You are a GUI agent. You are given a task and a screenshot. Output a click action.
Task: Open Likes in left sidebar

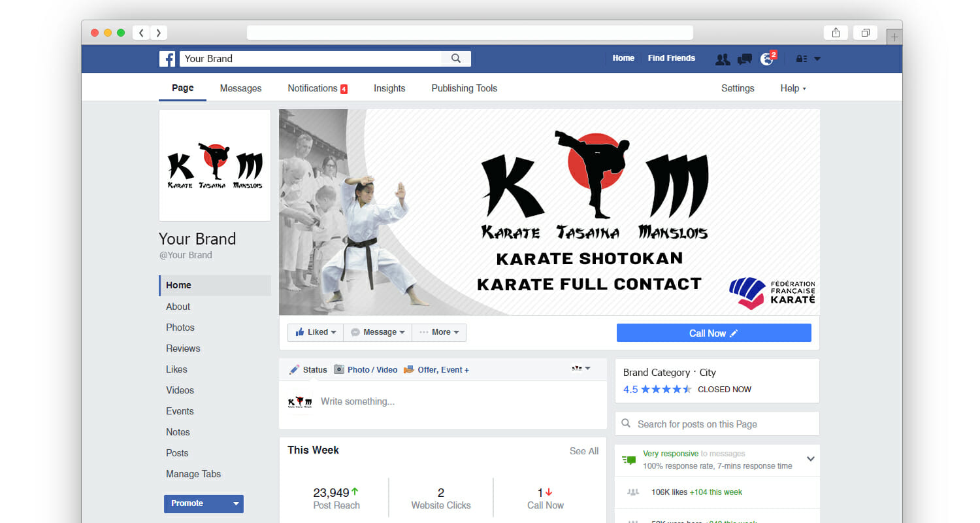176,369
